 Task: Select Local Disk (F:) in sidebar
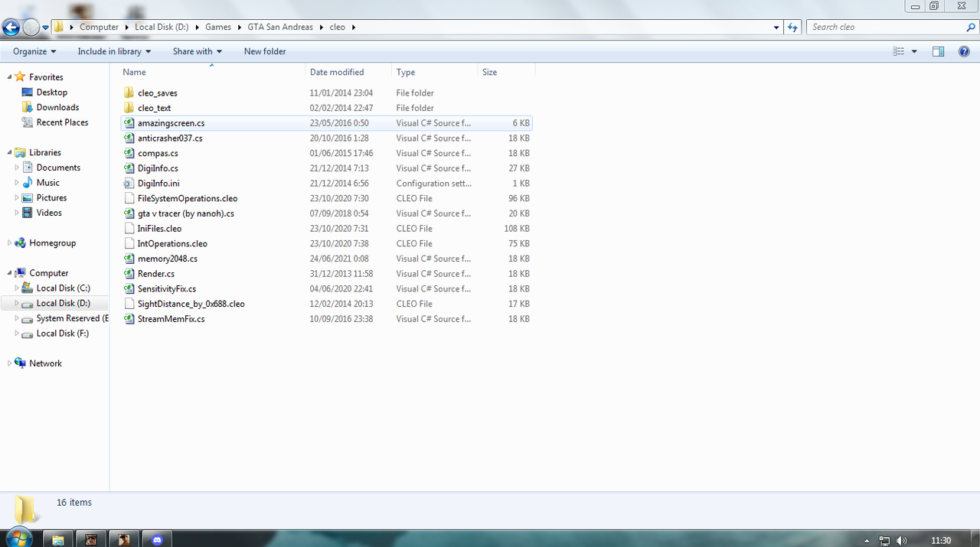pos(62,334)
